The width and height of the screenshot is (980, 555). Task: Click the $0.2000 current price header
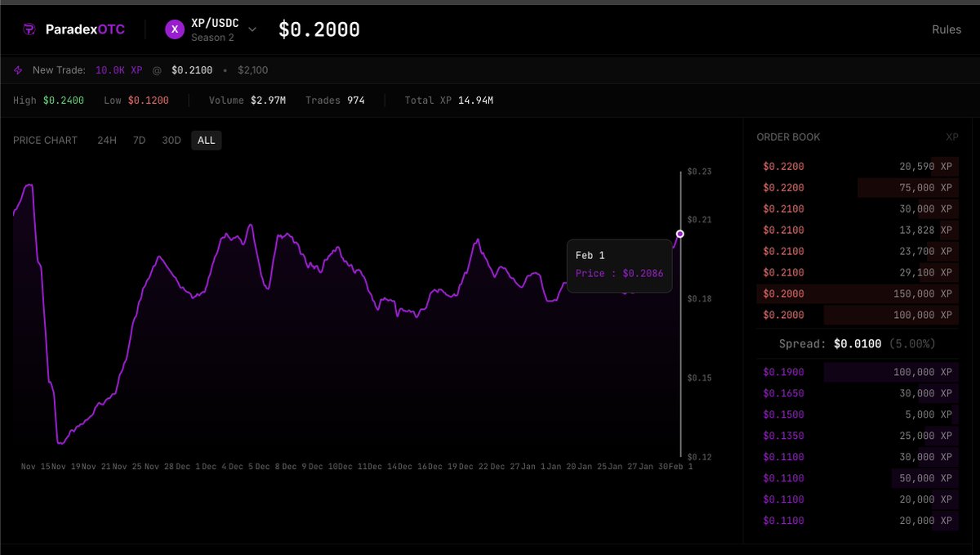pos(319,29)
